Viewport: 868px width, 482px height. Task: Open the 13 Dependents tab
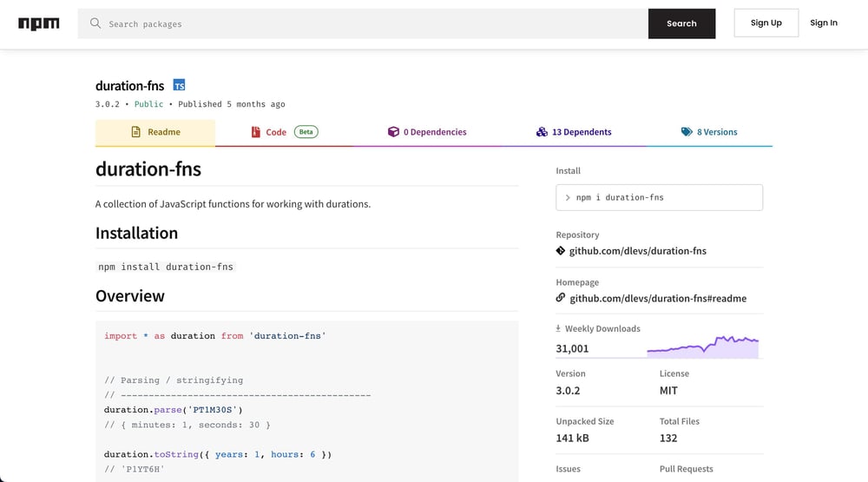pos(581,132)
